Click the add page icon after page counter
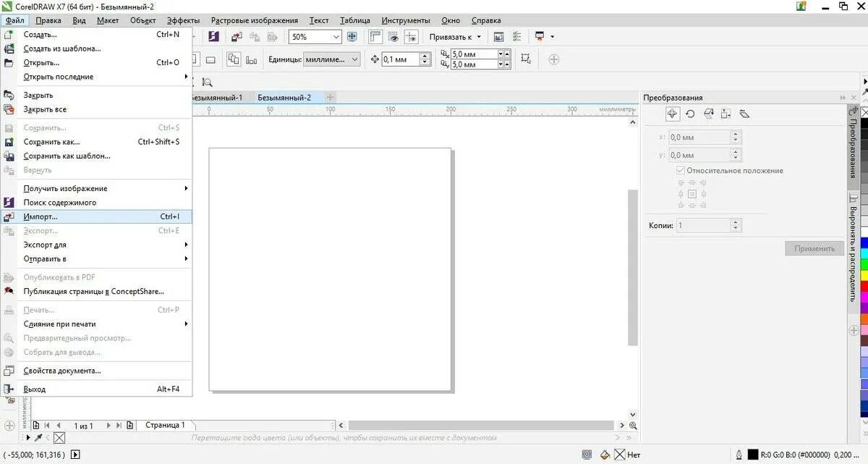 pos(130,426)
